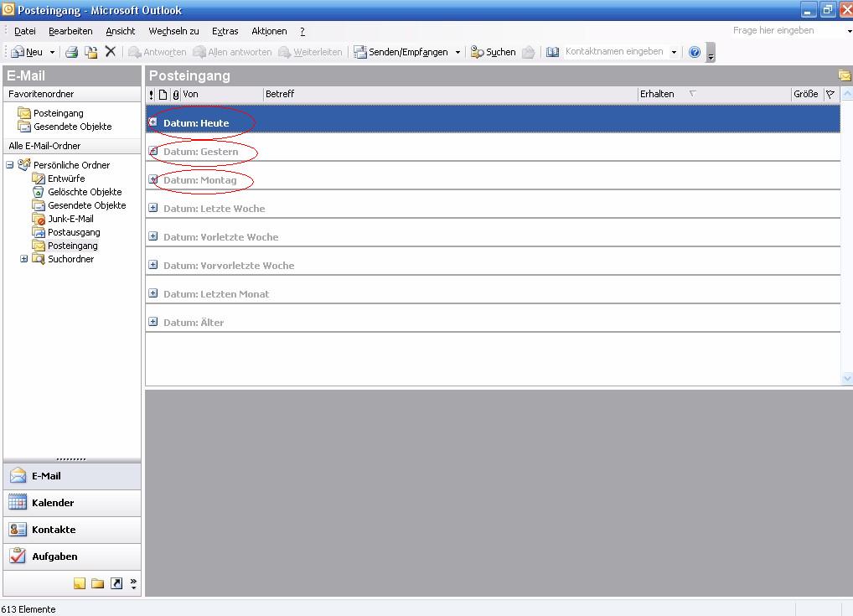The height and width of the screenshot is (616, 853).
Task: Click the attachment paperclip column header
Action: click(175, 95)
